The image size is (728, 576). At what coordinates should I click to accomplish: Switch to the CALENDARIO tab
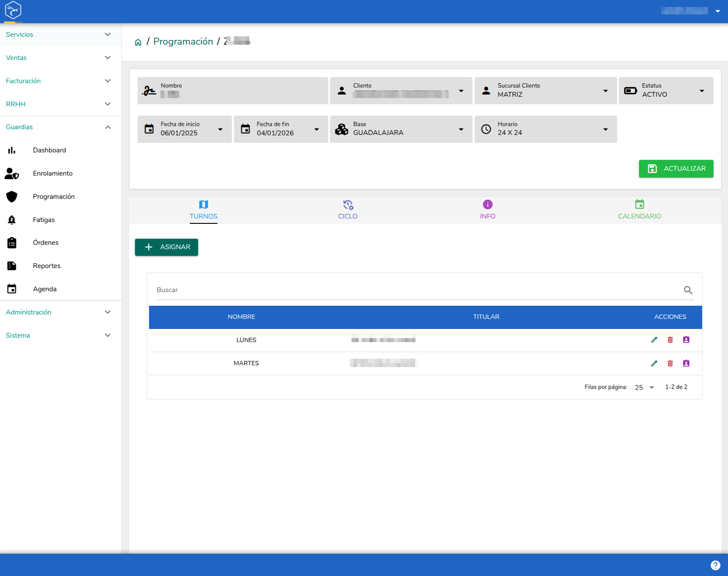click(x=639, y=210)
